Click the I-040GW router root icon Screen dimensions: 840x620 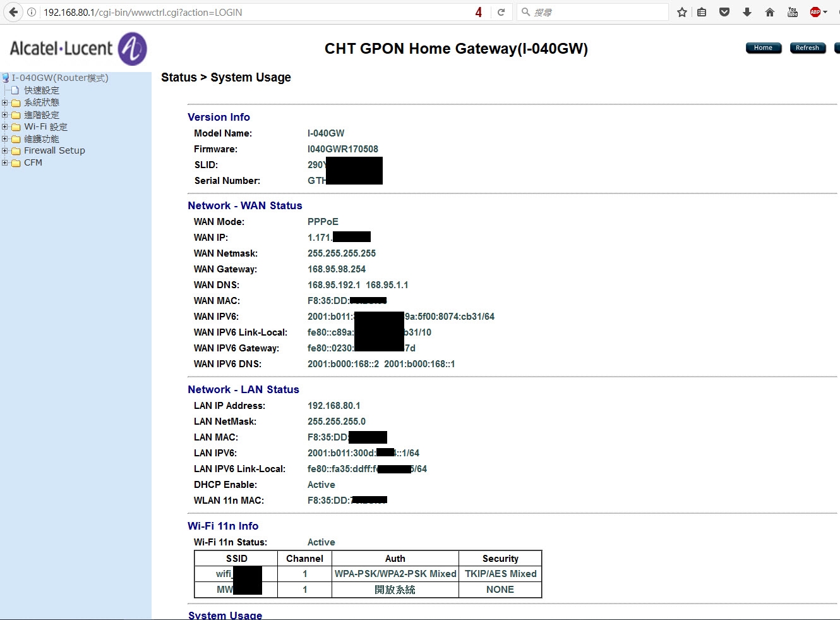6,78
